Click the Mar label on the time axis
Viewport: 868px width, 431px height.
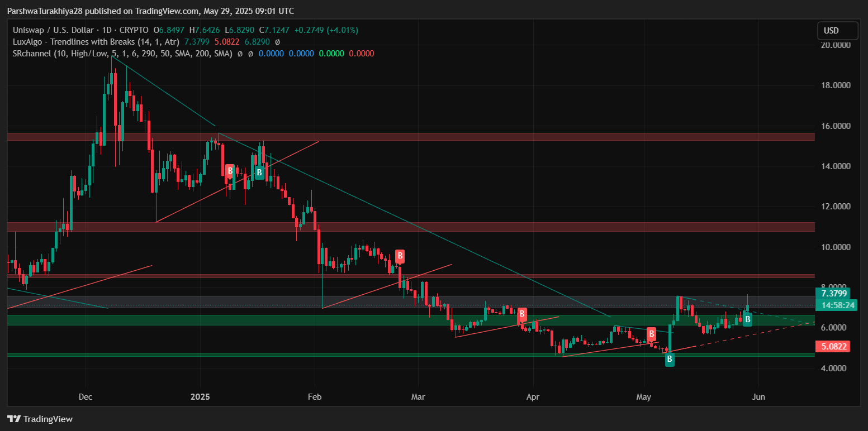(x=418, y=397)
